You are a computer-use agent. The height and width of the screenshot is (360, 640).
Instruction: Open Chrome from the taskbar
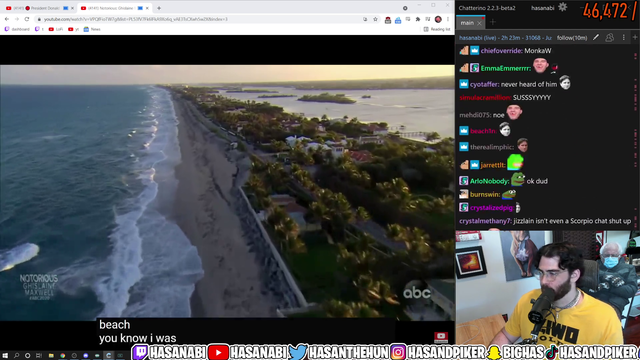[62, 356]
